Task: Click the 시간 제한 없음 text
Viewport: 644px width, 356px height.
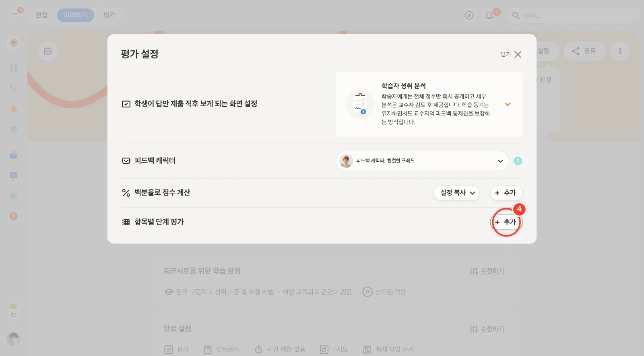Action: [x=286, y=349]
